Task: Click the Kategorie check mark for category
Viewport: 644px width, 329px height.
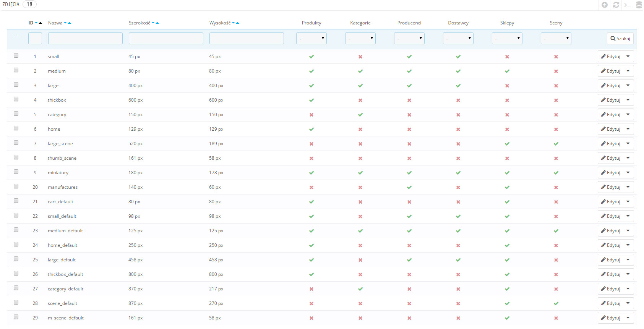Action: point(360,115)
